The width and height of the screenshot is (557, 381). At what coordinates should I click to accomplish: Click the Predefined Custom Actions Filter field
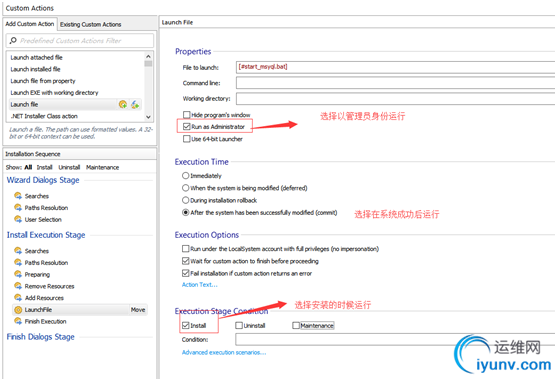pos(80,40)
